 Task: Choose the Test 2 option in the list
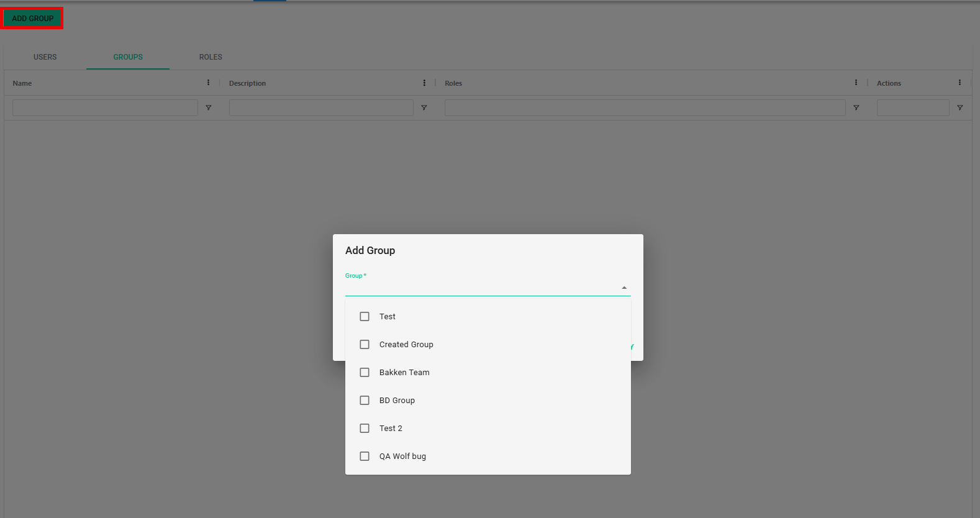coord(391,429)
